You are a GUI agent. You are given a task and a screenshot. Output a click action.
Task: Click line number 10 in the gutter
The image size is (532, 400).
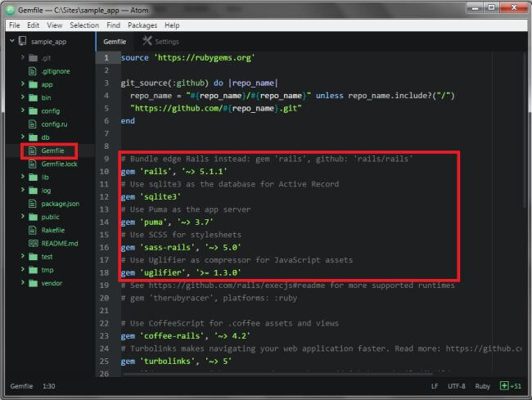(x=104, y=172)
